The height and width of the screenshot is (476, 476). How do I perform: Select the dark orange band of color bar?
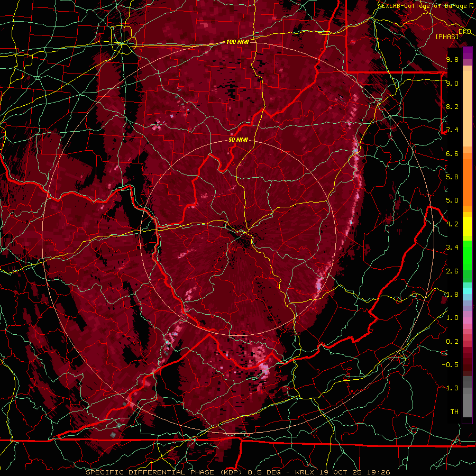(x=467, y=182)
